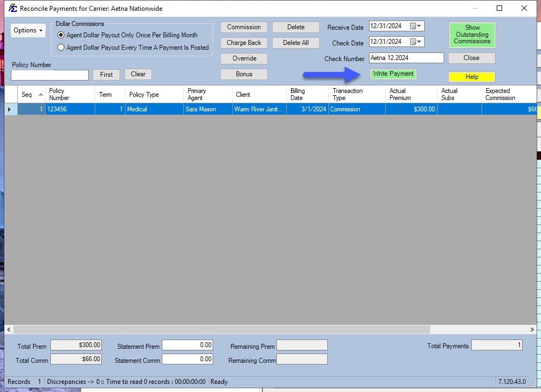Click the right arrow of the grid scrollbar
This screenshot has height=392, width=541.
click(532, 329)
